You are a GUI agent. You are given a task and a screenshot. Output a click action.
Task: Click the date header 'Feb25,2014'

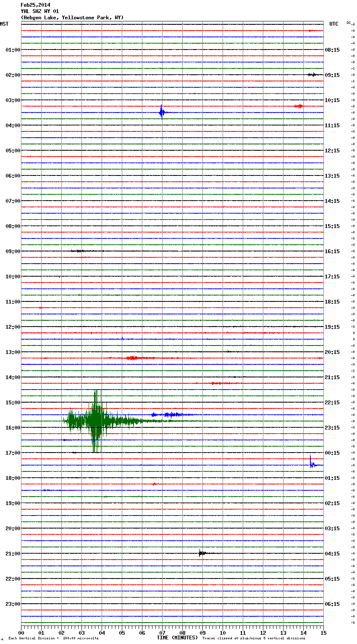pos(35,5)
